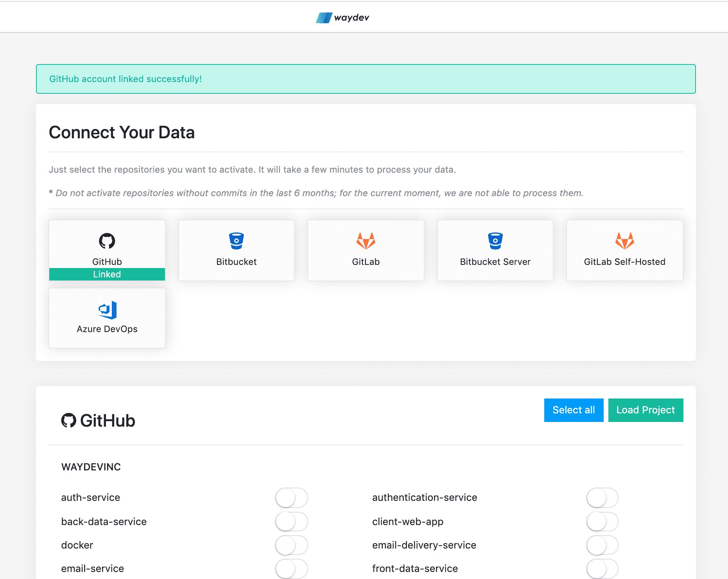Screen dimensions: 728x579
Task: Click the GitHub account linked successfully message
Action: [x=126, y=79]
